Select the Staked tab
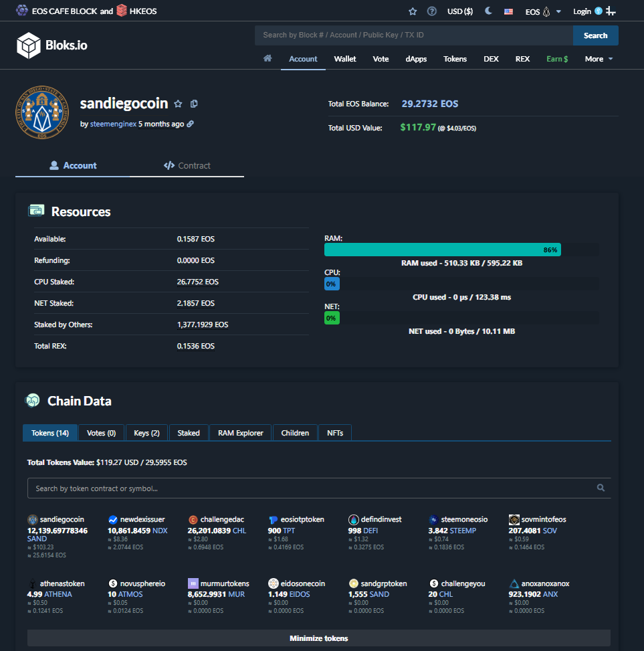The width and height of the screenshot is (644, 651). pyautogui.click(x=189, y=433)
